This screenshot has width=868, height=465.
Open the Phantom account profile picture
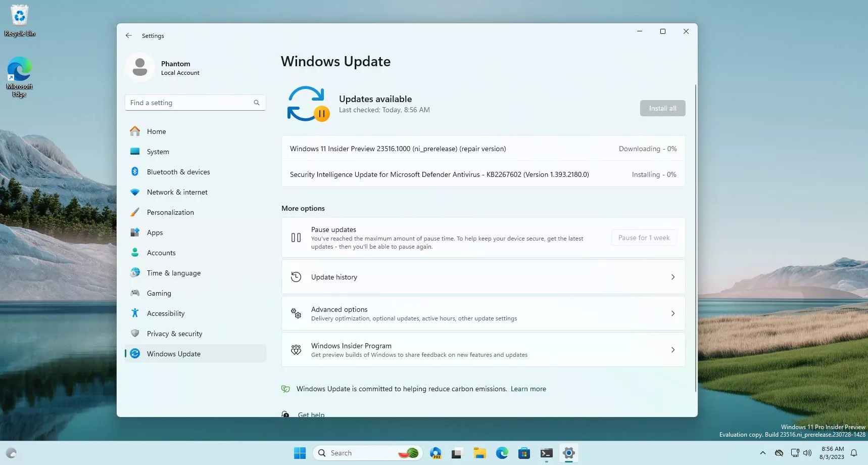coord(140,67)
